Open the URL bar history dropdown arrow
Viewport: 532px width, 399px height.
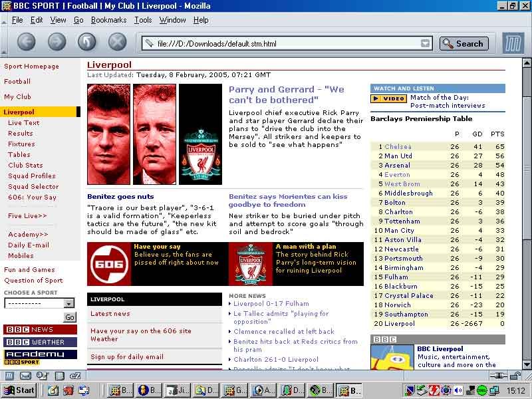[425, 43]
